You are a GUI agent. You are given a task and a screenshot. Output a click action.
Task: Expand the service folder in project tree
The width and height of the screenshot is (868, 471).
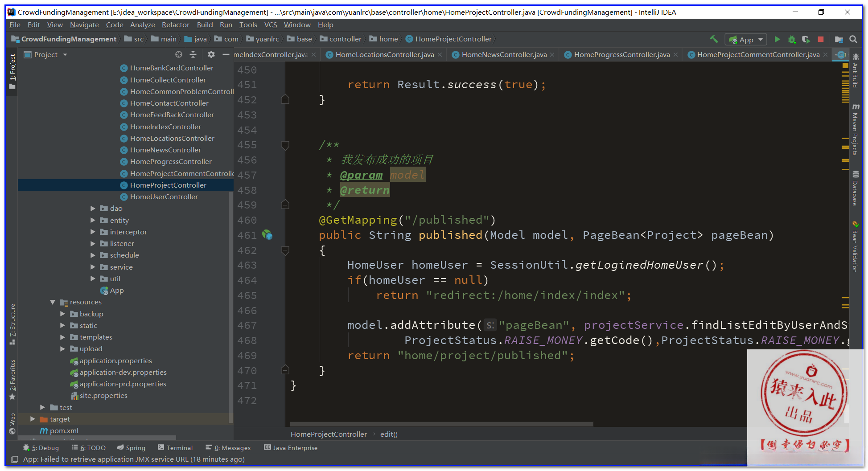click(93, 267)
